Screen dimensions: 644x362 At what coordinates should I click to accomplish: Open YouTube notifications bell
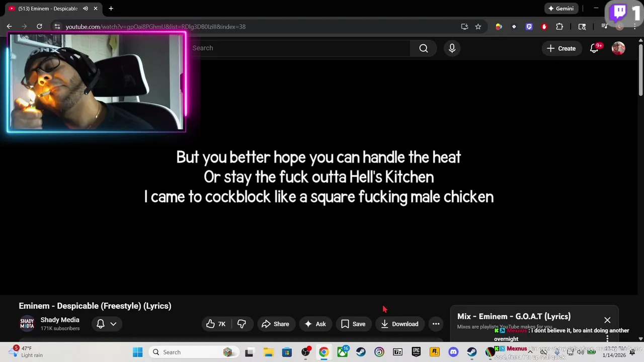point(594,48)
